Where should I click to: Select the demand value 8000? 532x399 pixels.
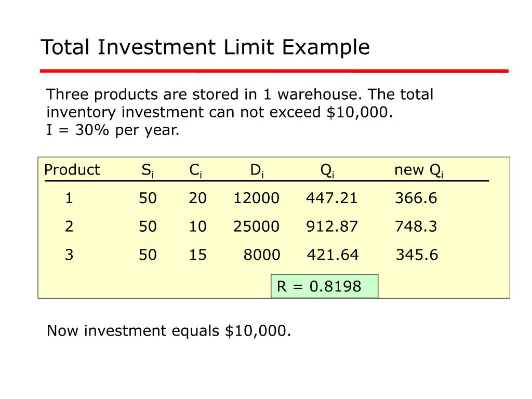pos(262,255)
